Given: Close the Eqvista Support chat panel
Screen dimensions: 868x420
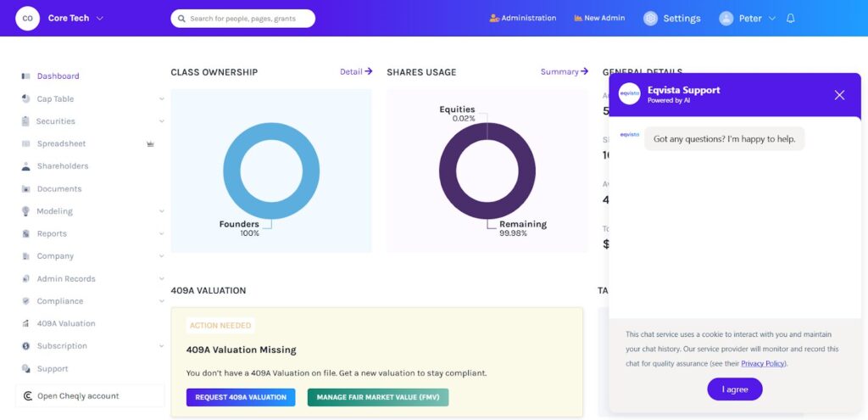Looking at the screenshot, I should click(x=839, y=95).
